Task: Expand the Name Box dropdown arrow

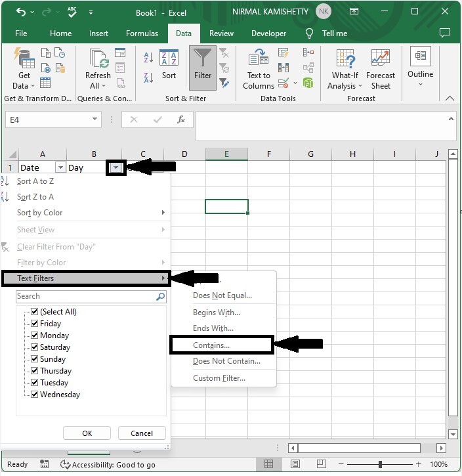Action: coord(95,119)
